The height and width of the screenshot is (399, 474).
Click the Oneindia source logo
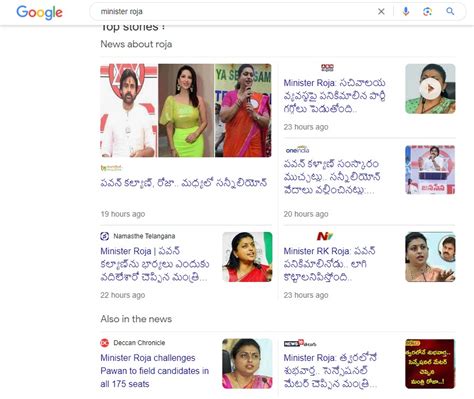[x=297, y=149]
